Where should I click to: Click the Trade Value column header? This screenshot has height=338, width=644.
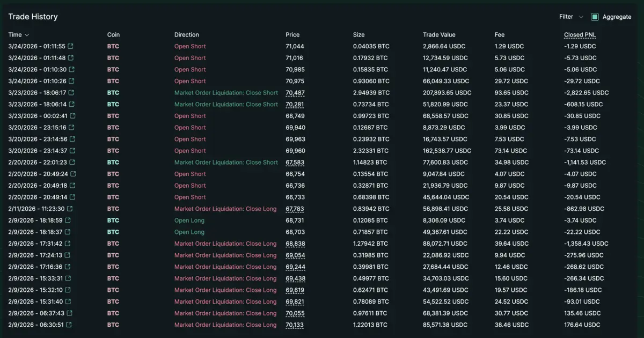[x=439, y=35]
